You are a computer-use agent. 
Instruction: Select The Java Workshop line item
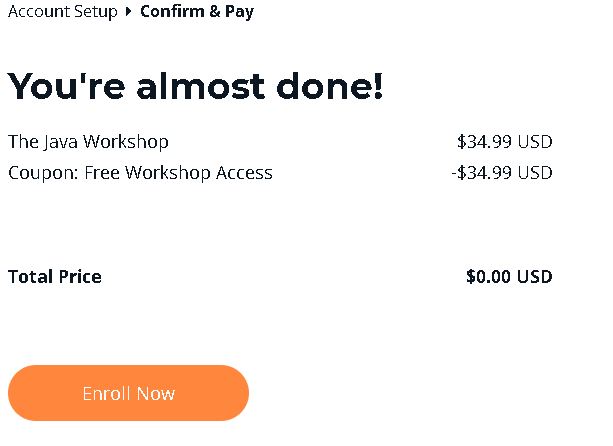[x=88, y=141]
